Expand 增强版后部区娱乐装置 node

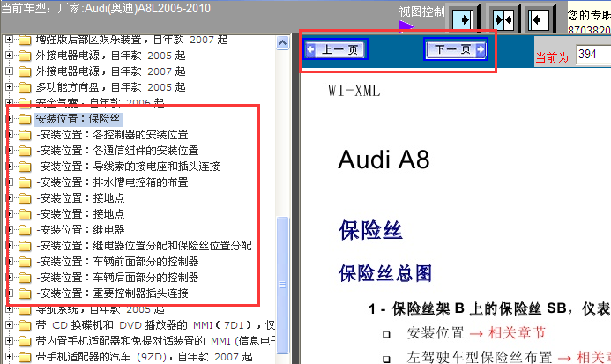[x=9, y=40]
